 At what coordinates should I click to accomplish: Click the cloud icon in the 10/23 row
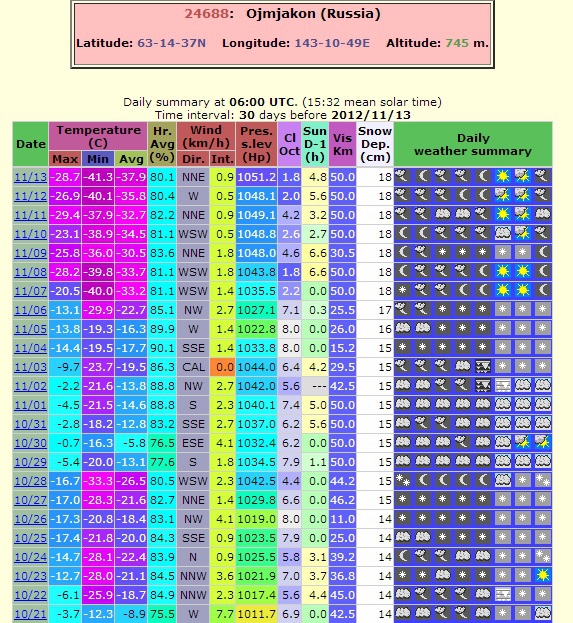(x=443, y=575)
